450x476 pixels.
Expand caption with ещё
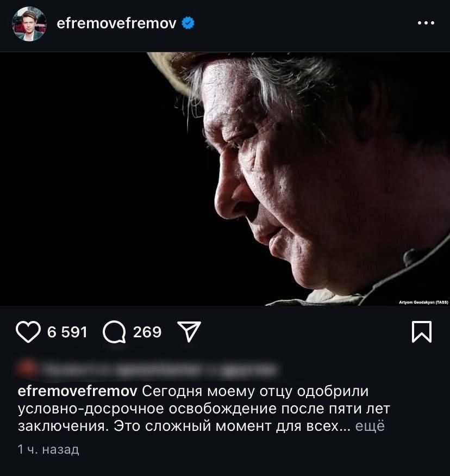[370, 426]
